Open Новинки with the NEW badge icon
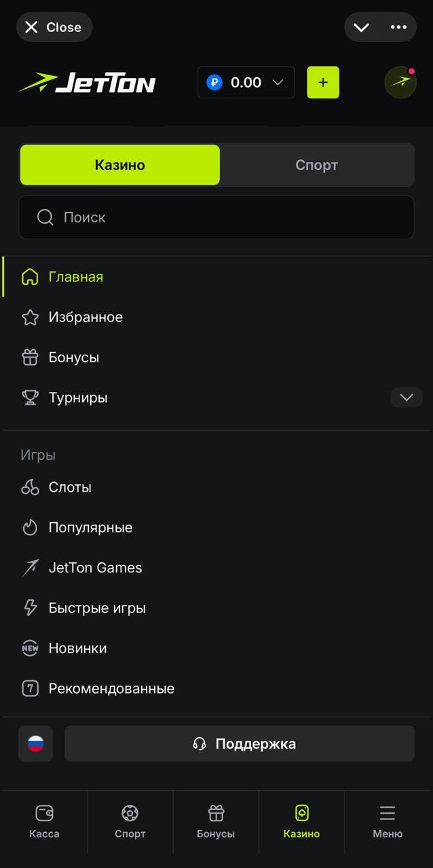433x868 pixels. click(x=30, y=648)
